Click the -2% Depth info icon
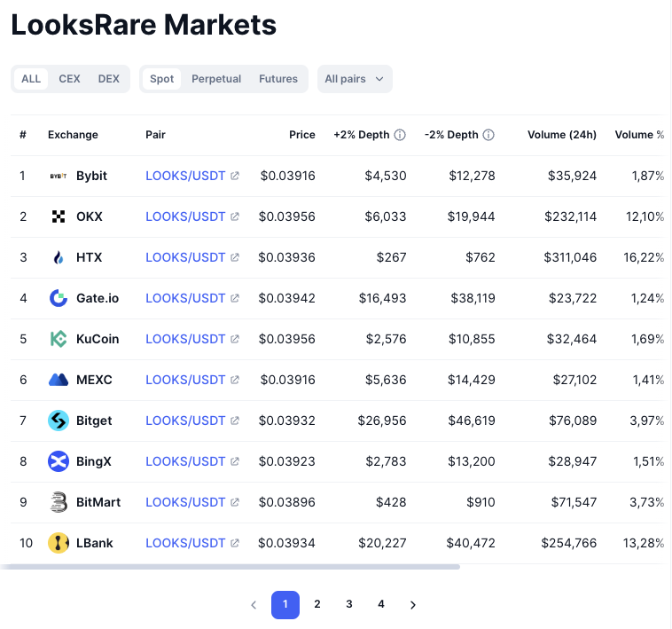This screenshot has height=629, width=672. [x=488, y=135]
